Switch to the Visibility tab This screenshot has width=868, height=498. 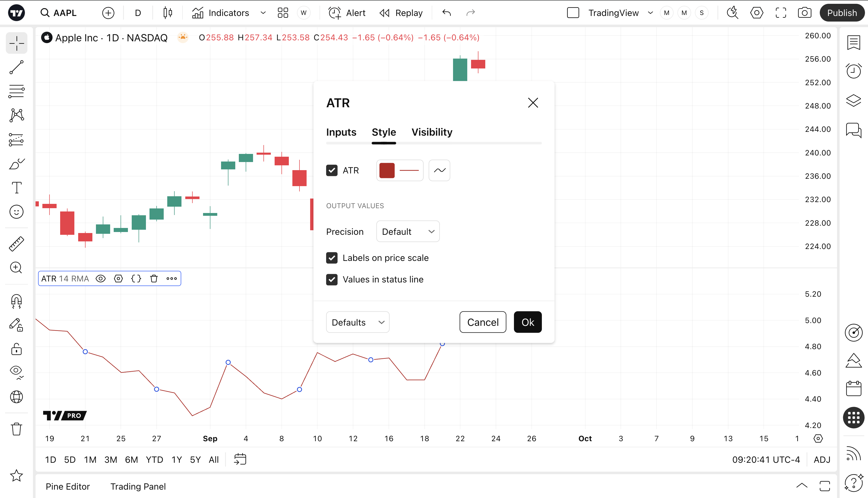pyautogui.click(x=432, y=132)
